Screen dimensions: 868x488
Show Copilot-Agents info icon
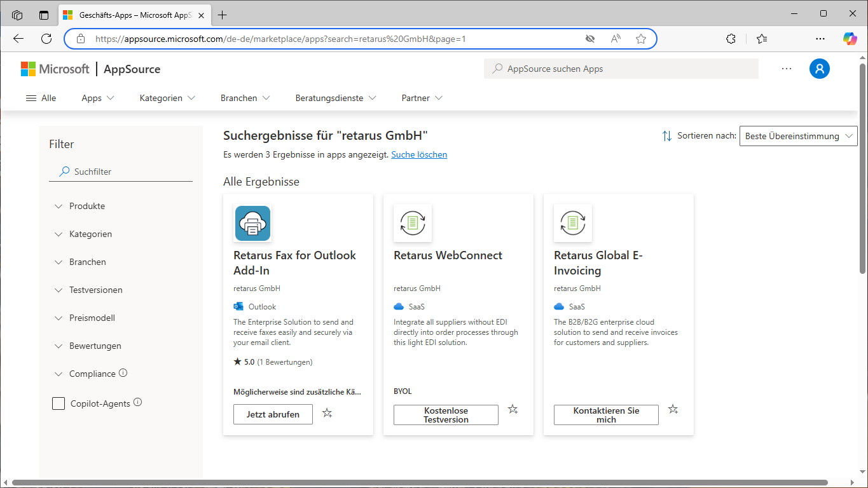click(138, 402)
